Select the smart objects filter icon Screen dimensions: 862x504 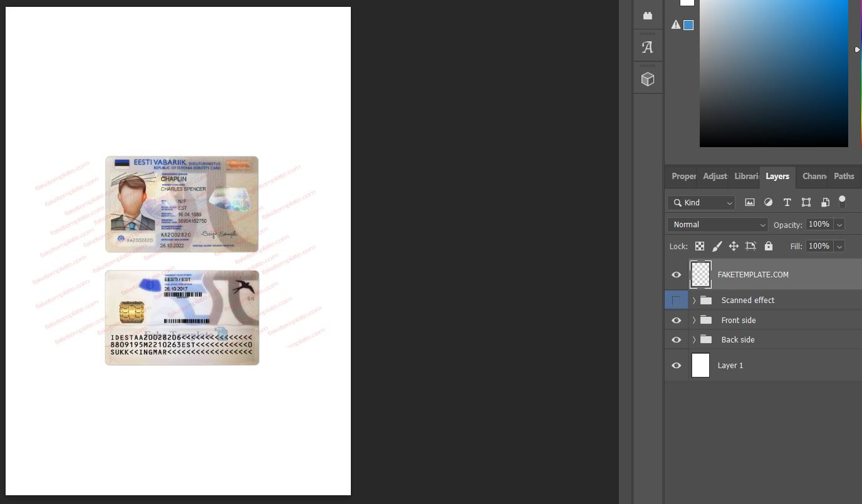(x=826, y=202)
